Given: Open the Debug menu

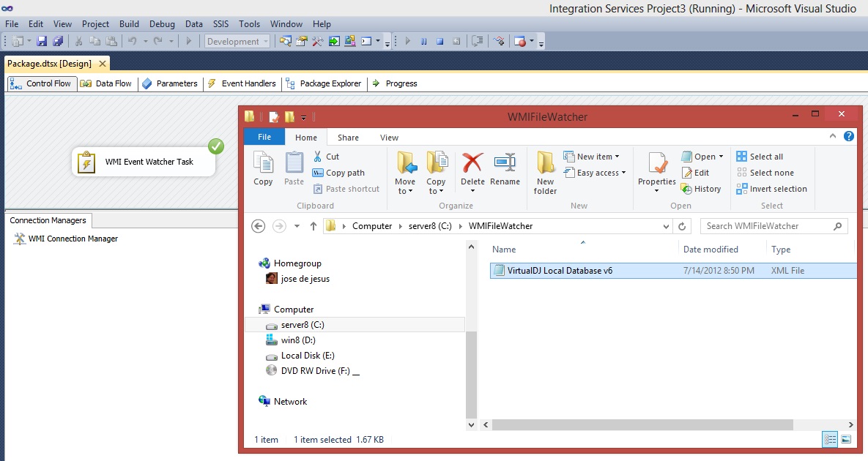Looking at the screenshot, I should pos(162,23).
